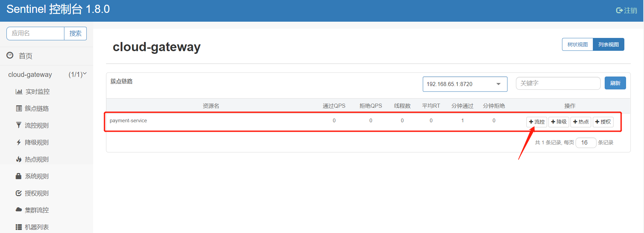Switch to 列表视图 list view
Image resolution: width=644 pixels, height=233 pixels.
click(x=608, y=44)
